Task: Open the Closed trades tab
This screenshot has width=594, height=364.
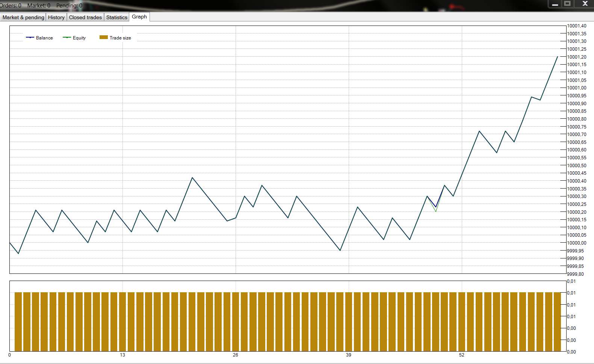Action: 85,17
